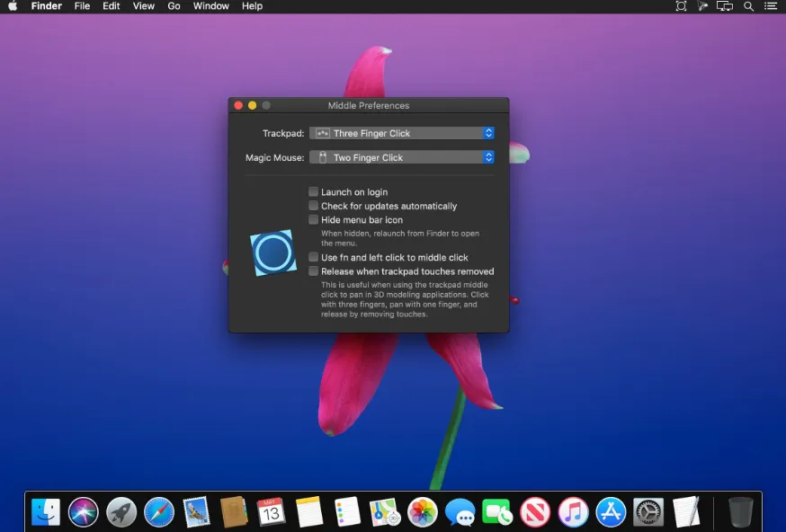Open Maps icon in Dock
The height and width of the screenshot is (532, 786).
[x=385, y=512]
